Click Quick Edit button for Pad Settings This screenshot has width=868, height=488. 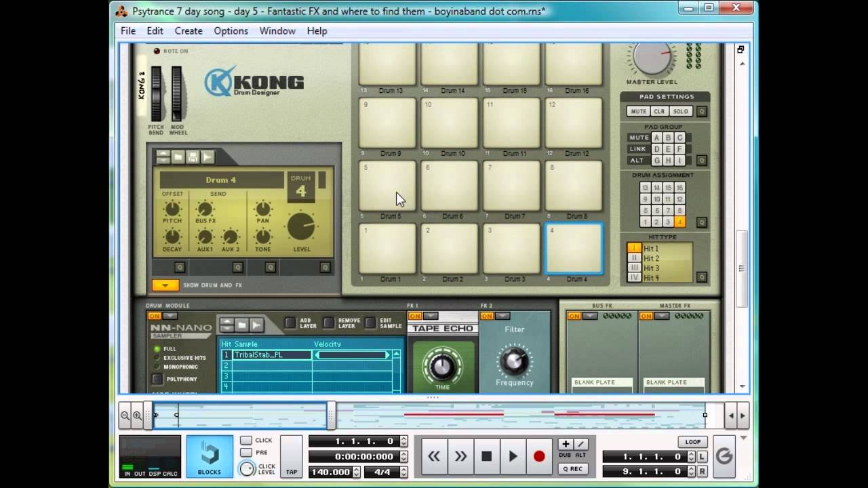pyautogui.click(x=702, y=111)
